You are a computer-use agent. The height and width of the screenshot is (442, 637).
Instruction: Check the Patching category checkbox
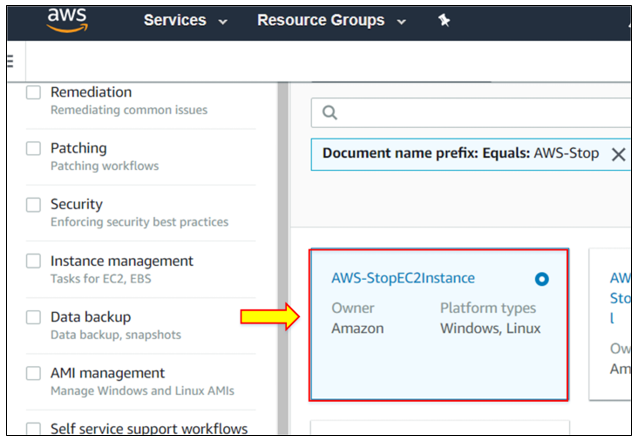pyautogui.click(x=33, y=148)
